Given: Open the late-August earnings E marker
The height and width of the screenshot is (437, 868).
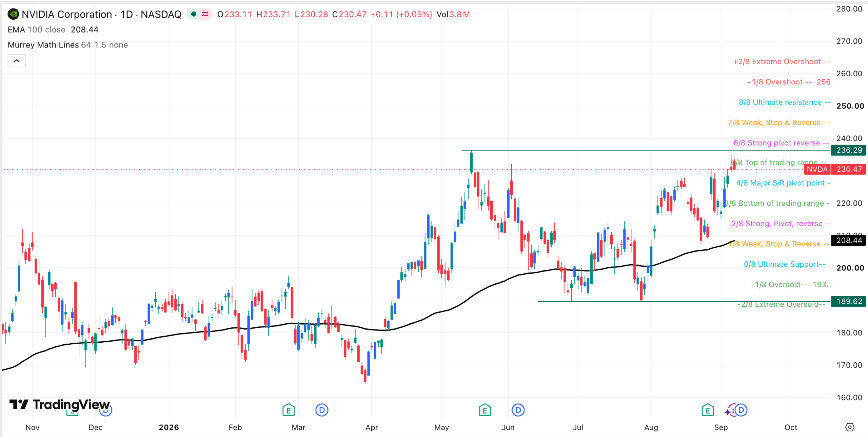Looking at the screenshot, I should 708,410.
